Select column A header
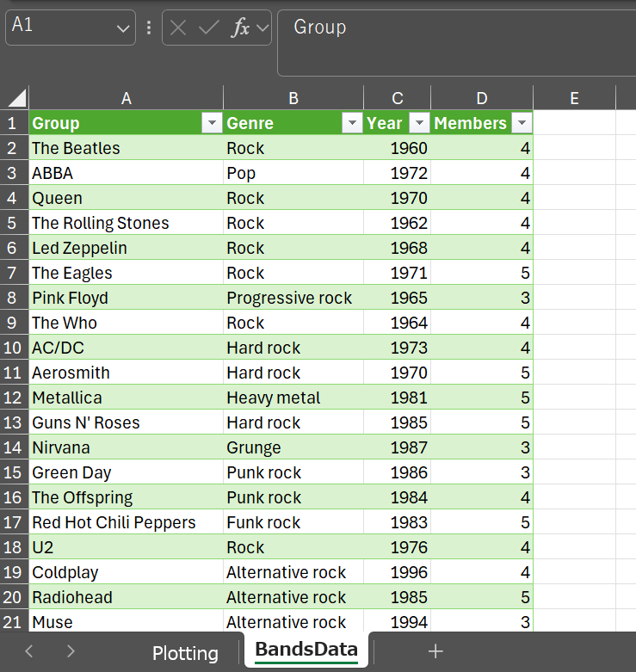The height and width of the screenshot is (672, 636). tap(126, 98)
